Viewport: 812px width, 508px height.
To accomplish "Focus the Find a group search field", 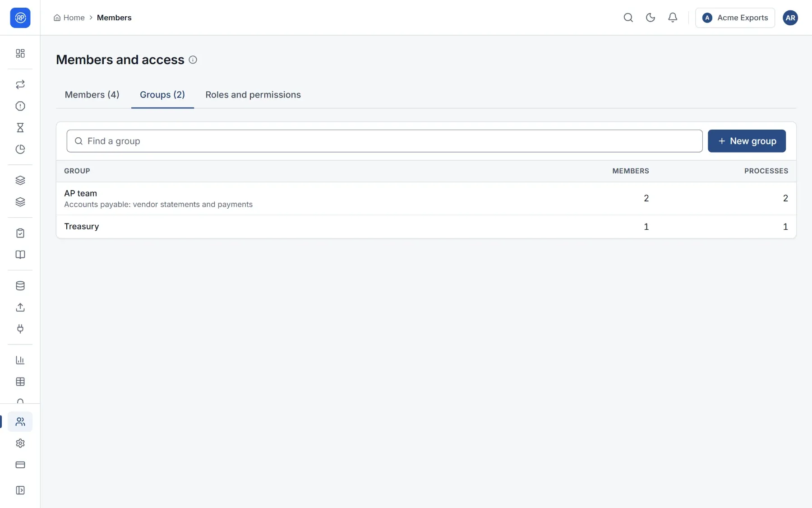I will click(384, 141).
